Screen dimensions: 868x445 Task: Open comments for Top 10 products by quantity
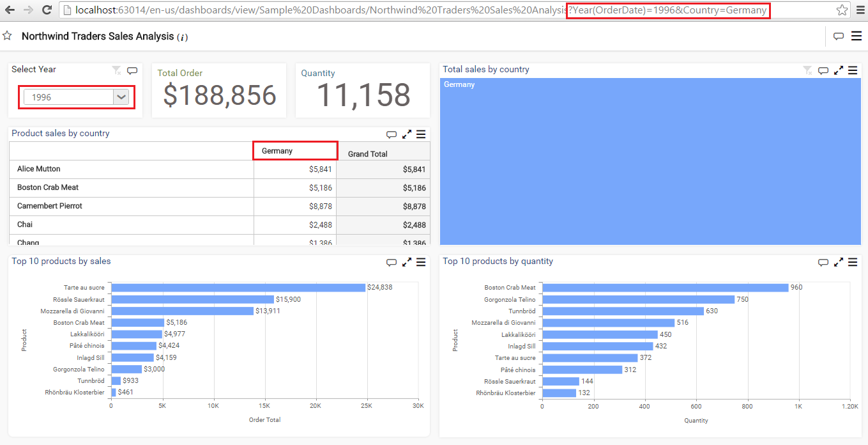pos(823,262)
